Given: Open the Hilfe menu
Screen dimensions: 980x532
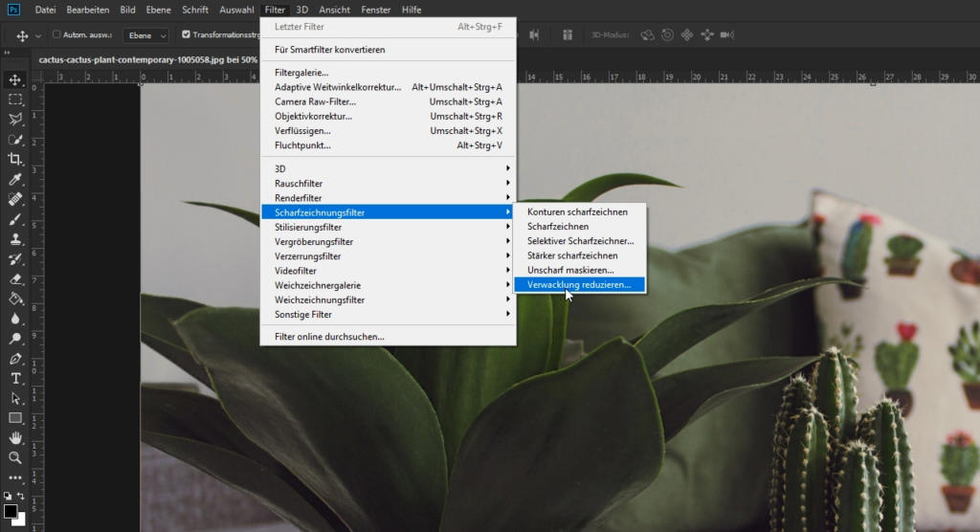Looking at the screenshot, I should click(x=412, y=10).
